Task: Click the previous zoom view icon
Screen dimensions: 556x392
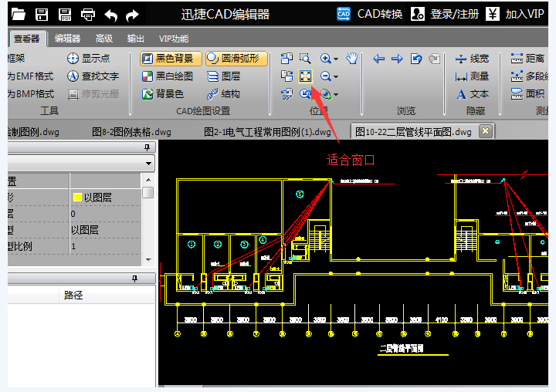Action: point(305,94)
